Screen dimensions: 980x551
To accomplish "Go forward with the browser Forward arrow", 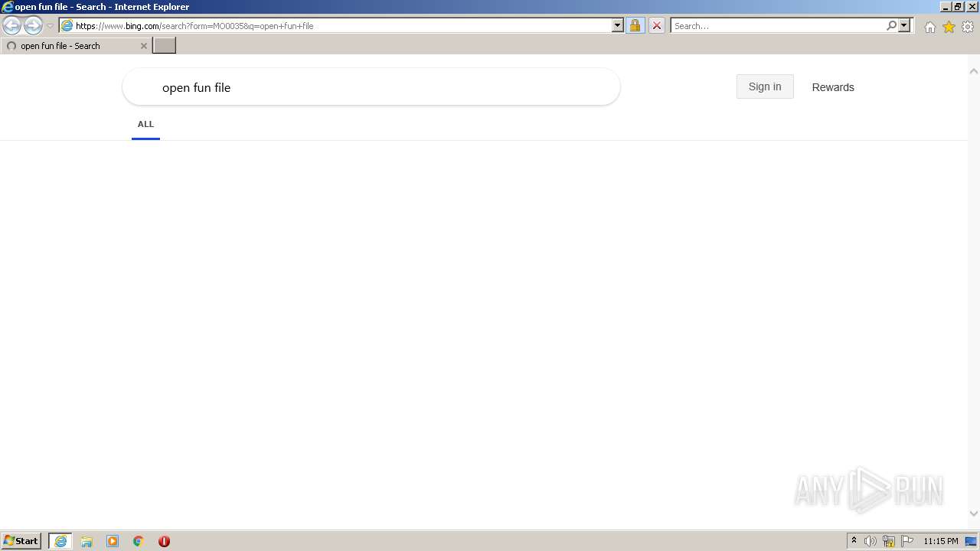I will 33,26.
